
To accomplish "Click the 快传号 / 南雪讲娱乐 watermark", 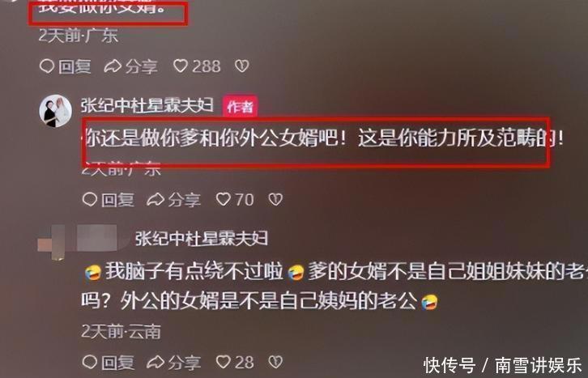I will [x=503, y=365].
